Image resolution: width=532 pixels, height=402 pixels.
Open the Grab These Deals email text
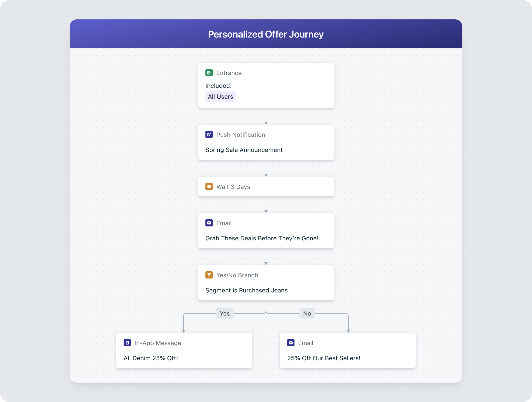tap(262, 238)
